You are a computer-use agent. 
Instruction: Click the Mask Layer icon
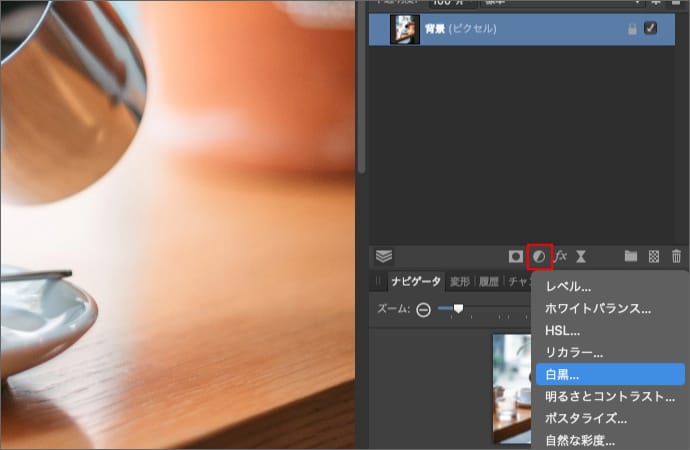click(x=516, y=256)
